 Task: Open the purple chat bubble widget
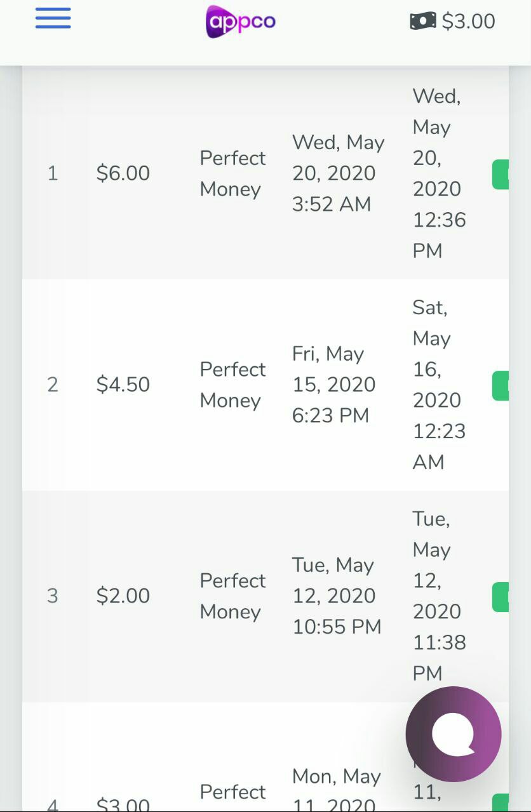pyautogui.click(x=454, y=734)
